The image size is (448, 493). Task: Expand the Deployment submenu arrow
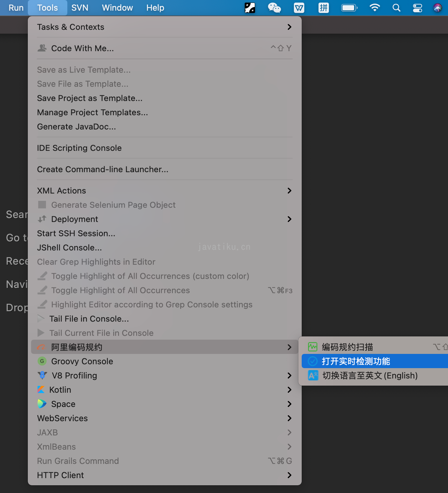click(289, 219)
